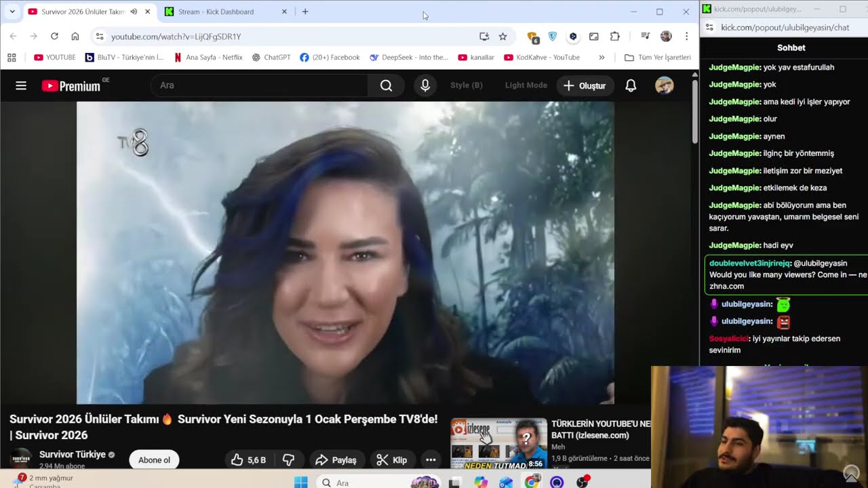Viewport: 868px width, 488px height.
Task: Click install/cast screen icon in address bar
Action: click(484, 37)
